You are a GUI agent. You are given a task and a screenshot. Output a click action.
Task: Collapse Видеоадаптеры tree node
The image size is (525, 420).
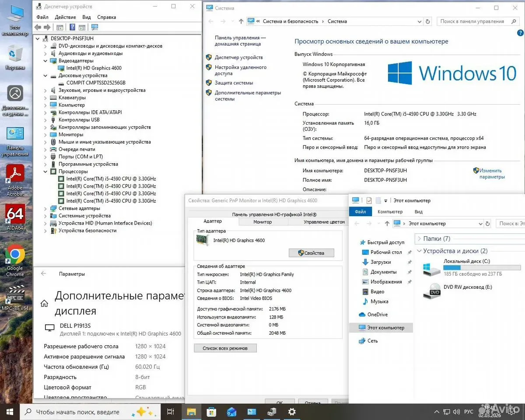click(45, 61)
